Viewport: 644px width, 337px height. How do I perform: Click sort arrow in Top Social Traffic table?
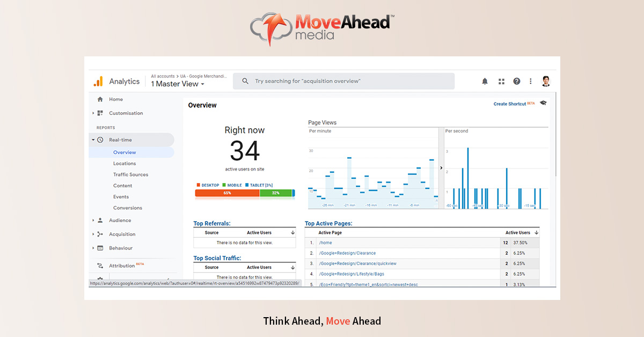pyautogui.click(x=292, y=267)
